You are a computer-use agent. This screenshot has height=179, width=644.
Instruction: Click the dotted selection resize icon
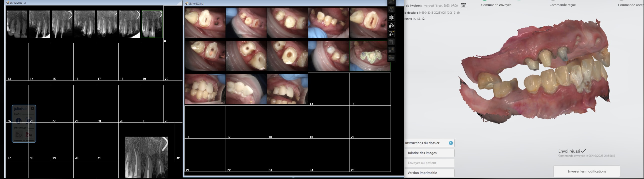click(391, 50)
